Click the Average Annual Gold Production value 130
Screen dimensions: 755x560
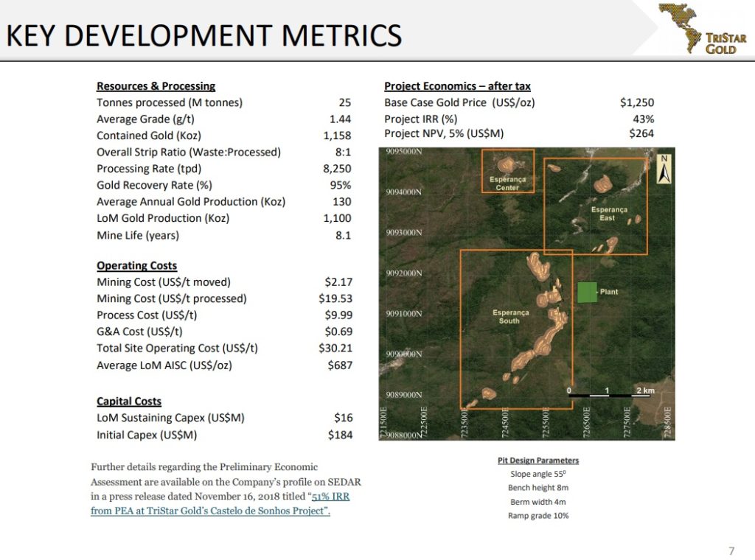pyautogui.click(x=342, y=202)
